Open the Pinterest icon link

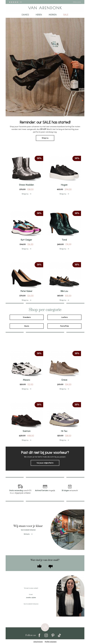53,635
